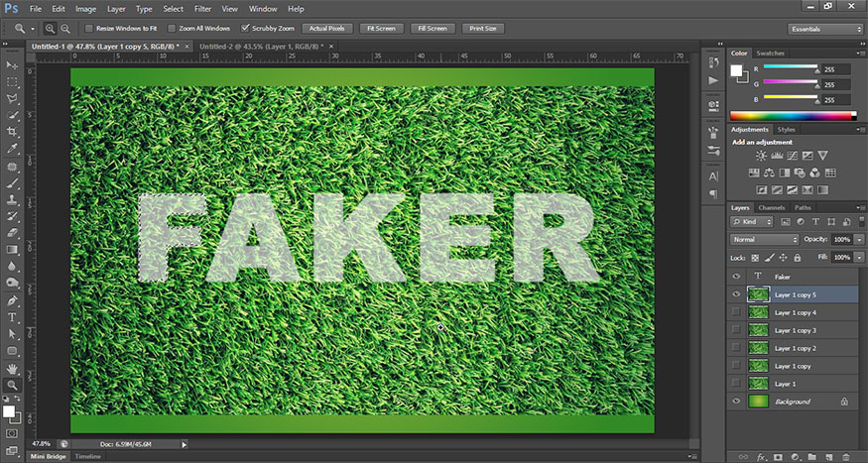Viewport: 868px width, 463px height.
Task: Click the Fit Screen button
Action: tap(381, 28)
